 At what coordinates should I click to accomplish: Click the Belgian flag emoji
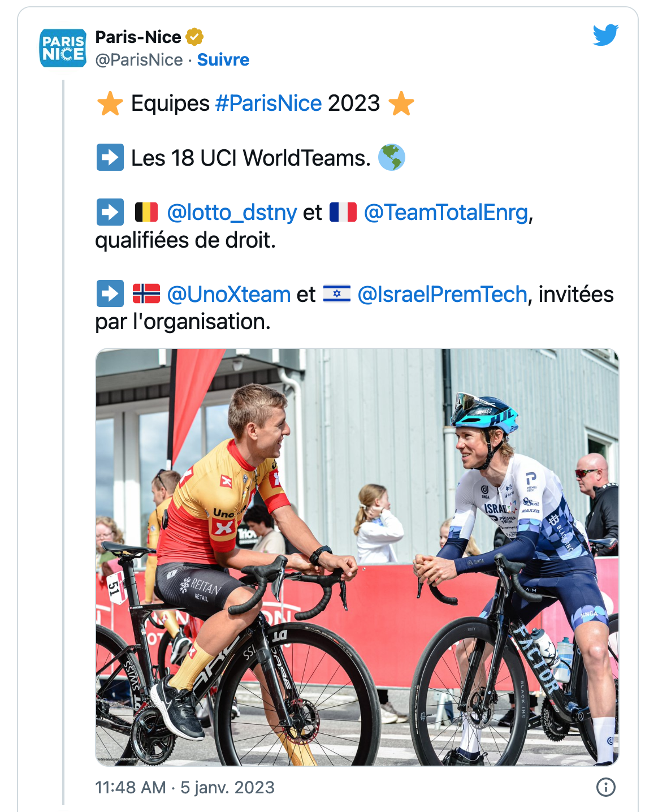click(146, 213)
